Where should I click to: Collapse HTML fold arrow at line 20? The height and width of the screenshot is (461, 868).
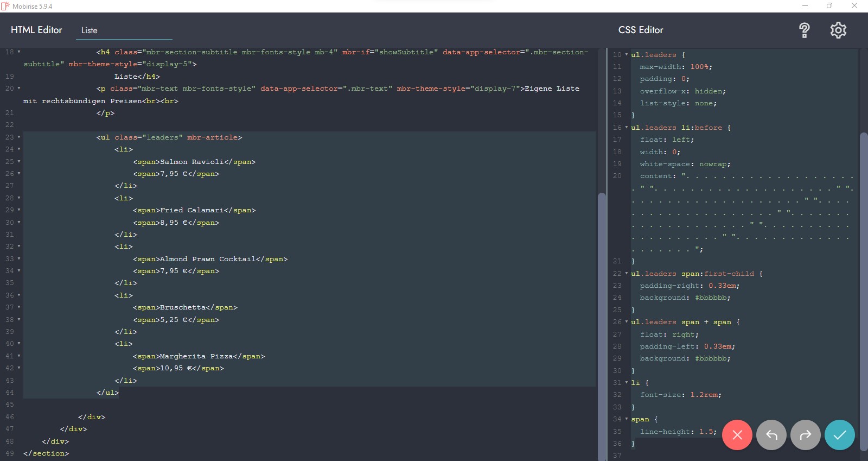click(x=19, y=89)
